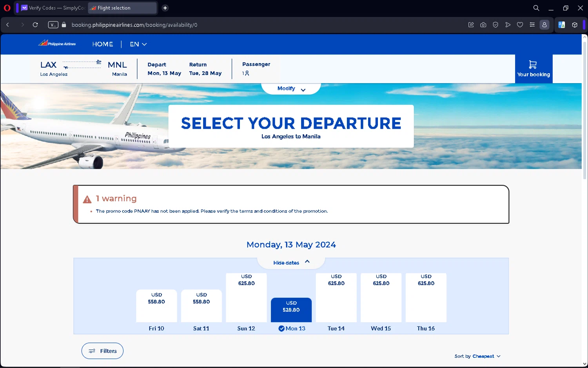Click the browser back arrow

pyautogui.click(x=8, y=25)
